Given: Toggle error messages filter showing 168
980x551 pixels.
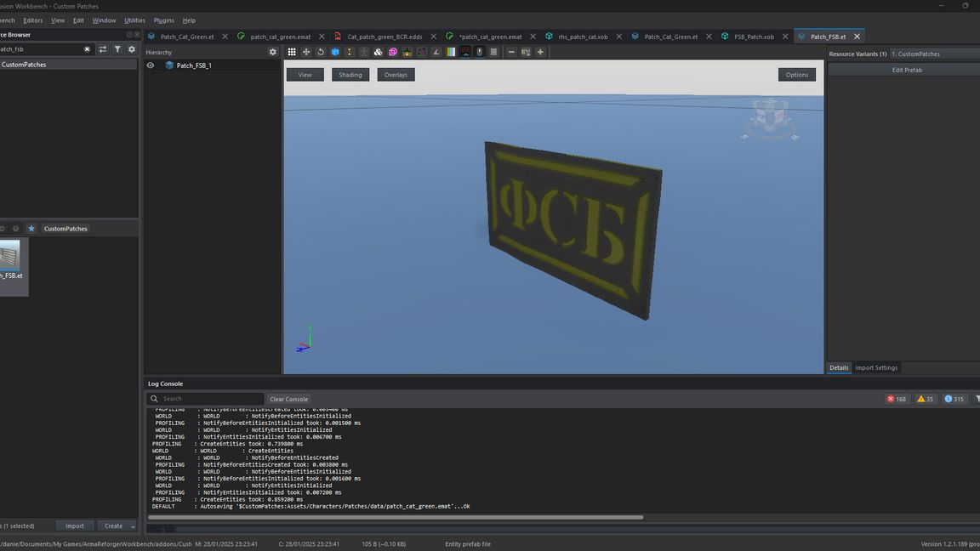Looking at the screenshot, I should 897,399.
